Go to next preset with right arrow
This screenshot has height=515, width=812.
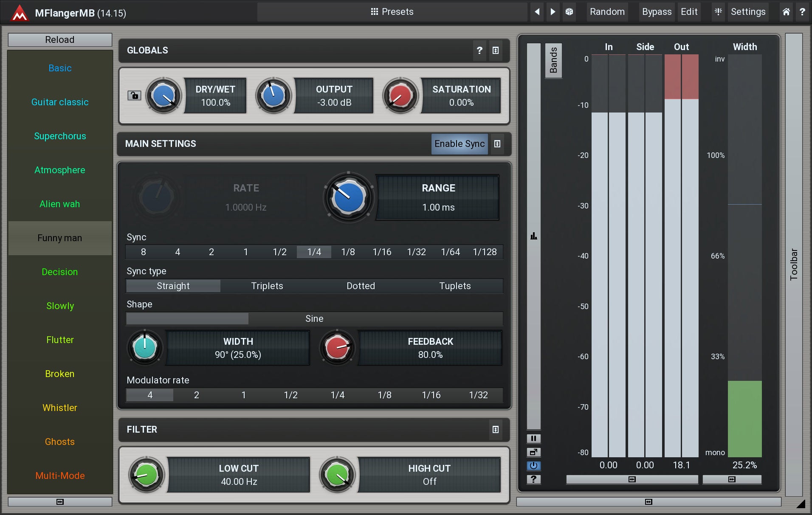(553, 12)
